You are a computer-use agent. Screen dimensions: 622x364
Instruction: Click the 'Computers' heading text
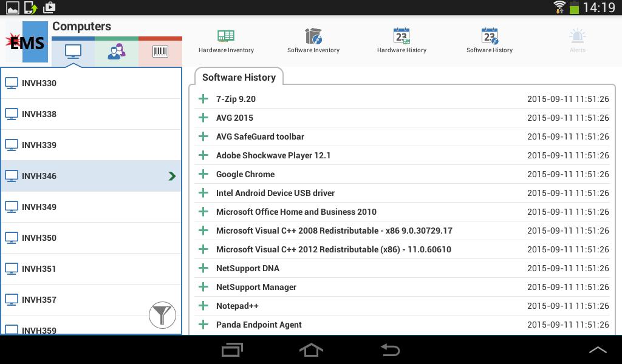pos(82,27)
